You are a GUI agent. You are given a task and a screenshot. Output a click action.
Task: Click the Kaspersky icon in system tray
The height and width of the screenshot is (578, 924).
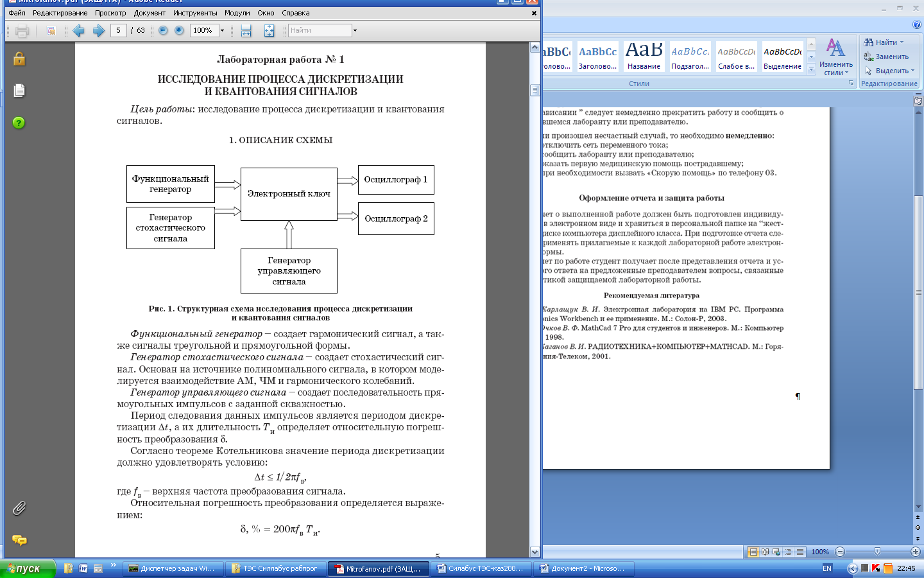tap(876, 568)
